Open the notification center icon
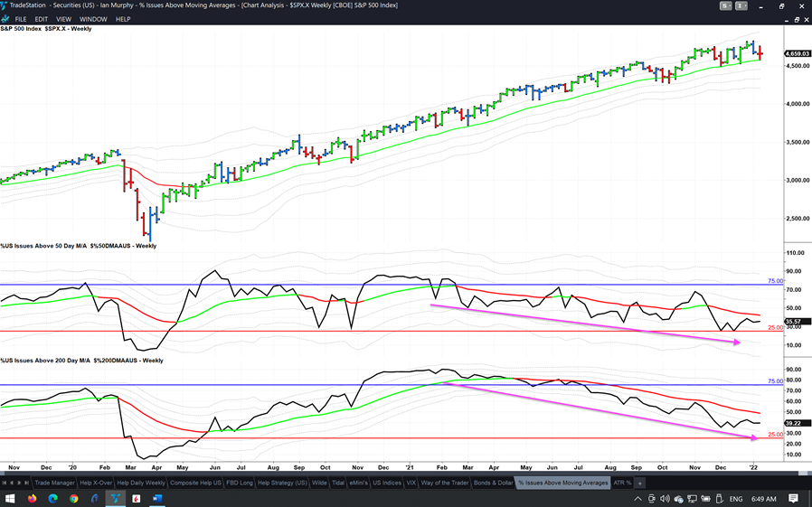This screenshot has height=507, width=812. point(793,498)
